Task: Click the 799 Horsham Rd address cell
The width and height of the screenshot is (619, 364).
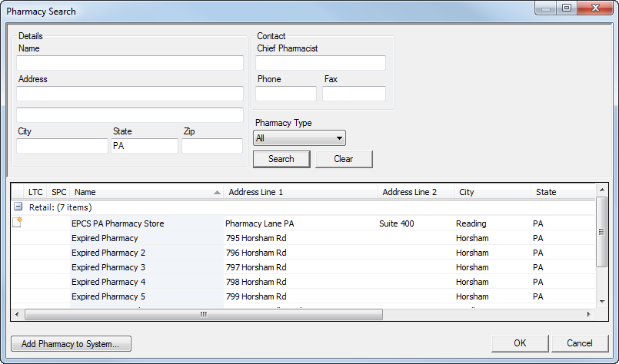Action: pyautogui.click(x=301, y=296)
